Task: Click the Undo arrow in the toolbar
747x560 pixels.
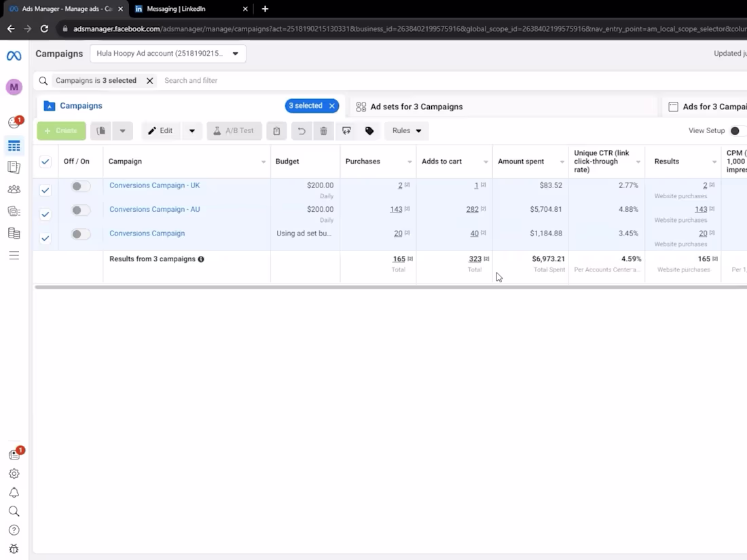Action: (x=302, y=131)
